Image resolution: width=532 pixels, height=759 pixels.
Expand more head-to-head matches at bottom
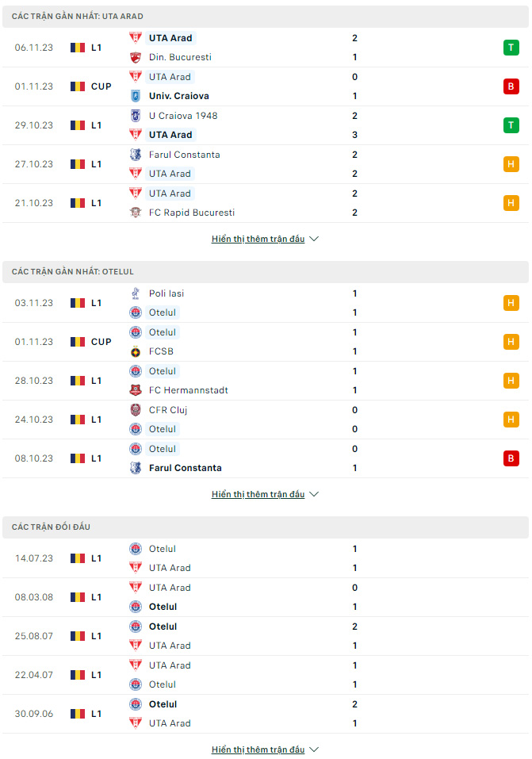click(x=265, y=749)
